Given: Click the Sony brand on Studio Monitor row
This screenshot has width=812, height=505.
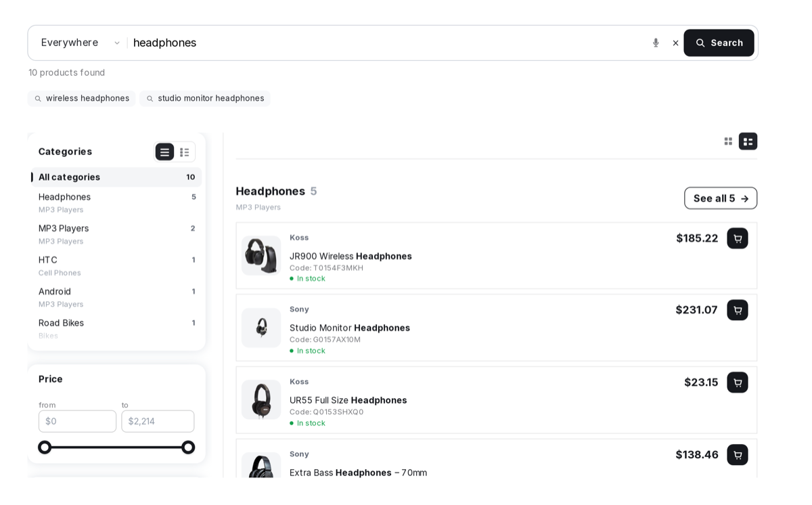Looking at the screenshot, I should point(299,309).
